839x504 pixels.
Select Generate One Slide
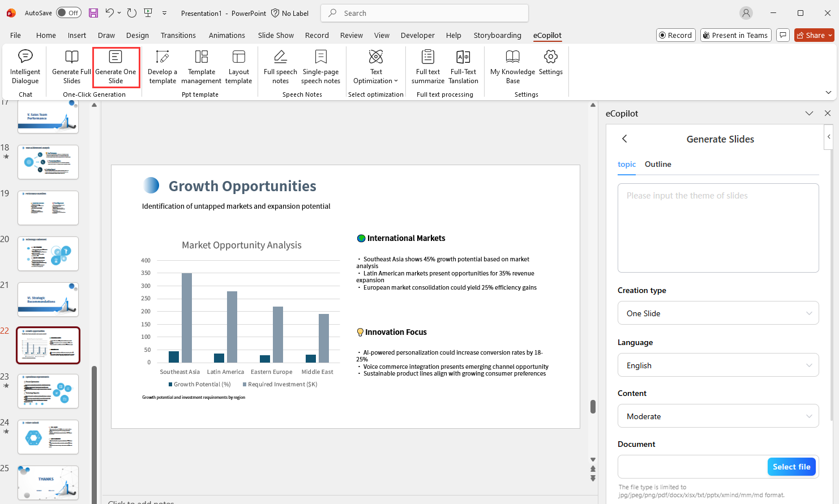click(x=116, y=67)
